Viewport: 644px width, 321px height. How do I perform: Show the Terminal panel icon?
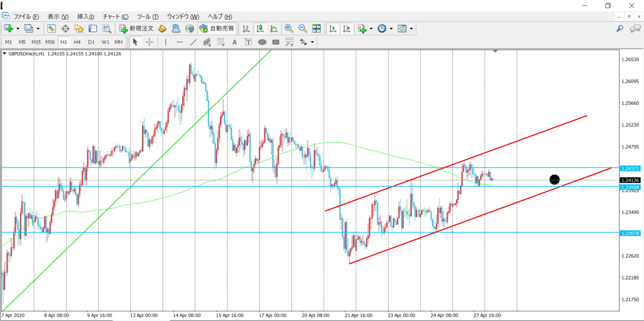(92, 28)
